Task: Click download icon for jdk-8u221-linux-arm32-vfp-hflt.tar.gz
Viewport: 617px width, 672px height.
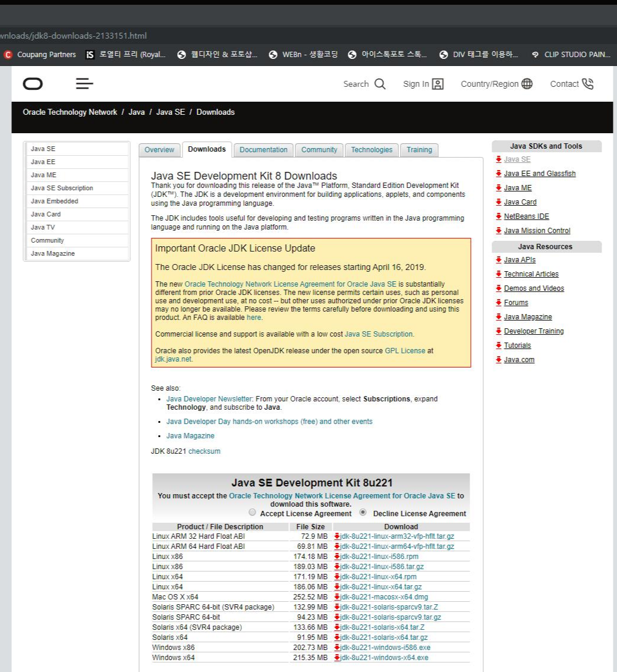Action: pyautogui.click(x=337, y=536)
